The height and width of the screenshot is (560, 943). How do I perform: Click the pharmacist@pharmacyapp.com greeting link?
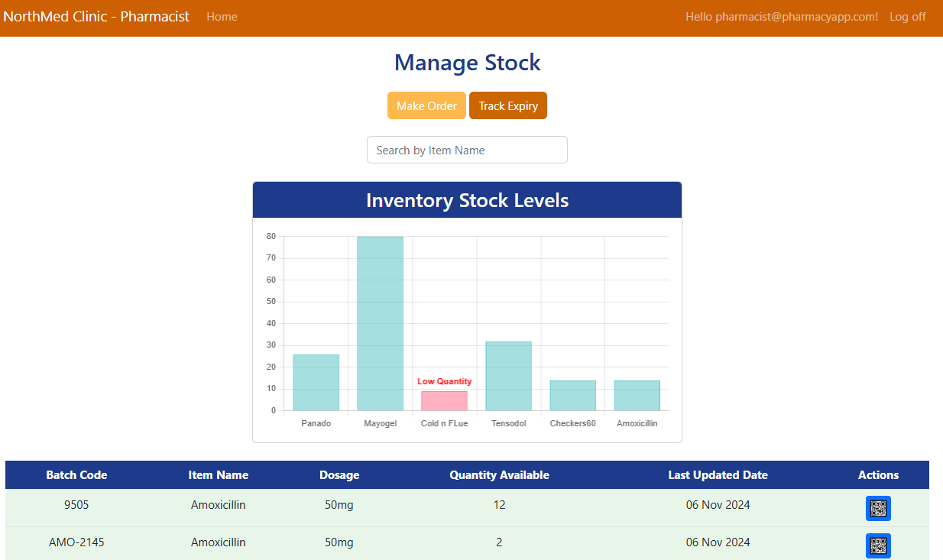782,17
